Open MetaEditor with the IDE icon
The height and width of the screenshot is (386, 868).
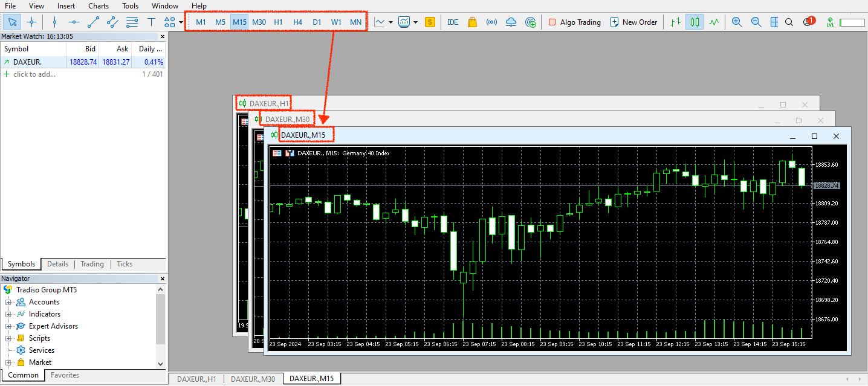click(x=453, y=22)
